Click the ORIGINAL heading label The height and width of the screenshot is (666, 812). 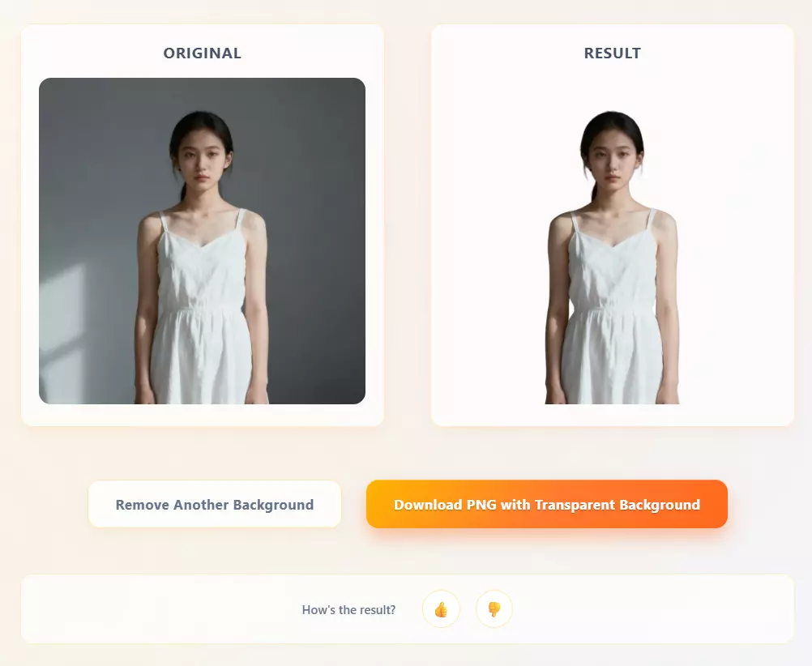[x=202, y=53]
